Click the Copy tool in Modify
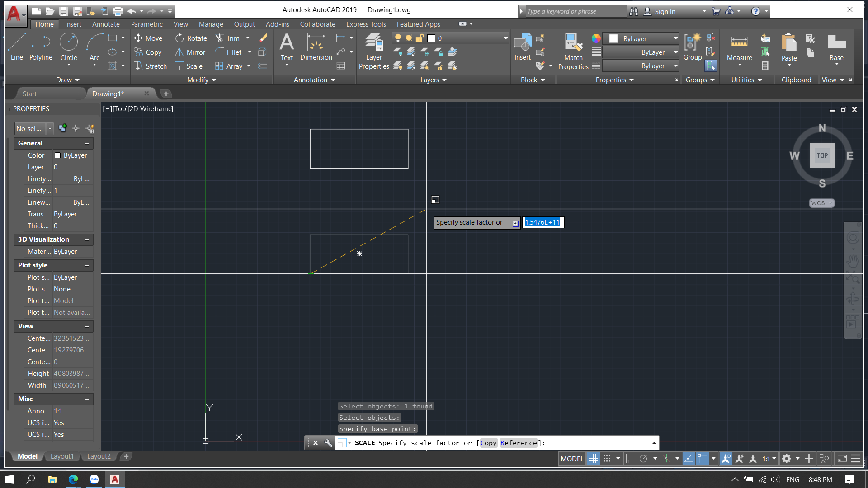 (x=148, y=52)
